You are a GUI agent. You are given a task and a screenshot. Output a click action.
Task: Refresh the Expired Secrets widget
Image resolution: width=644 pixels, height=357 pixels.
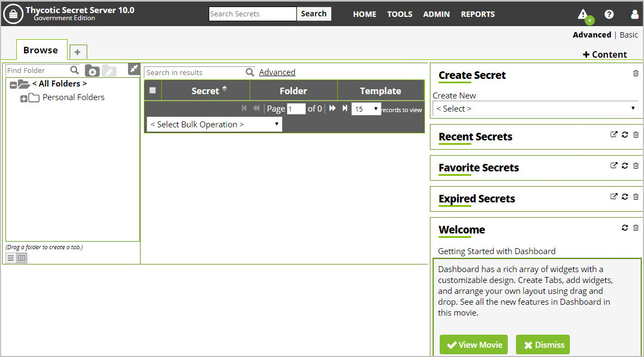pos(625,196)
